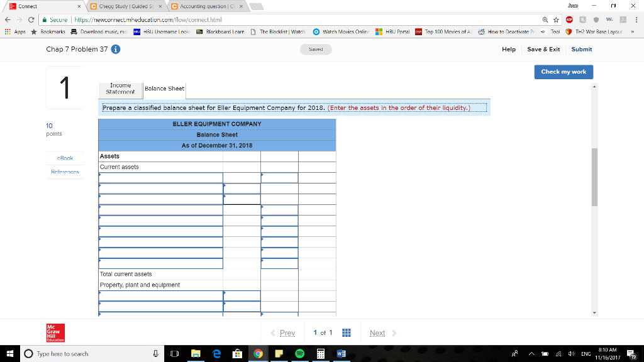644x362 pixels.
Task: Bookmark this page with star icon
Action: pos(556,19)
